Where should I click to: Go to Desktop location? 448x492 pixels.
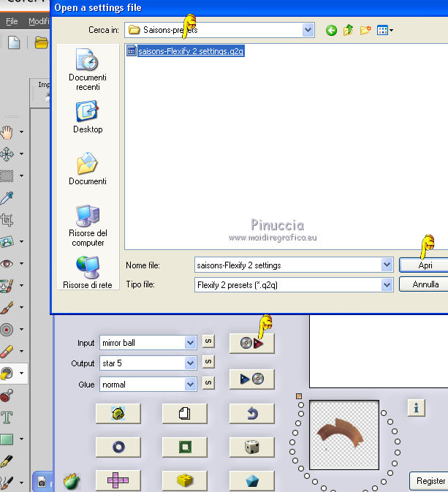88,117
